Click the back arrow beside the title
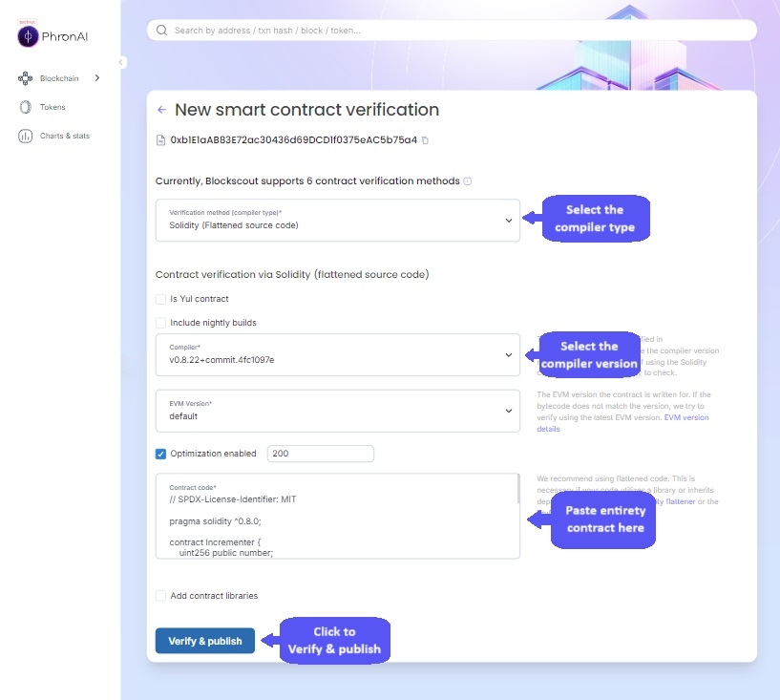The width and height of the screenshot is (780, 700). click(x=161, y=110)
